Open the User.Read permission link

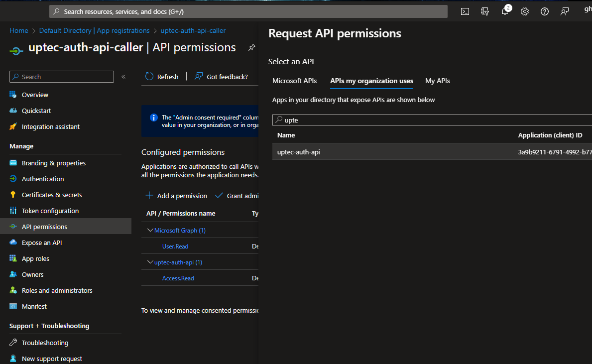[175, 246]
